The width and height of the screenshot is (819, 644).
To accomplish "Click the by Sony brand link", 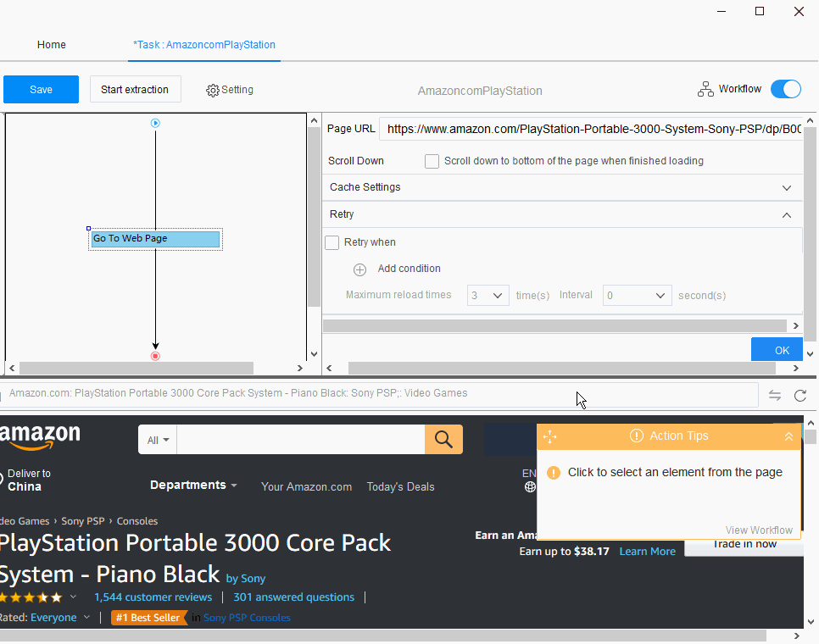I will point(246,578).
